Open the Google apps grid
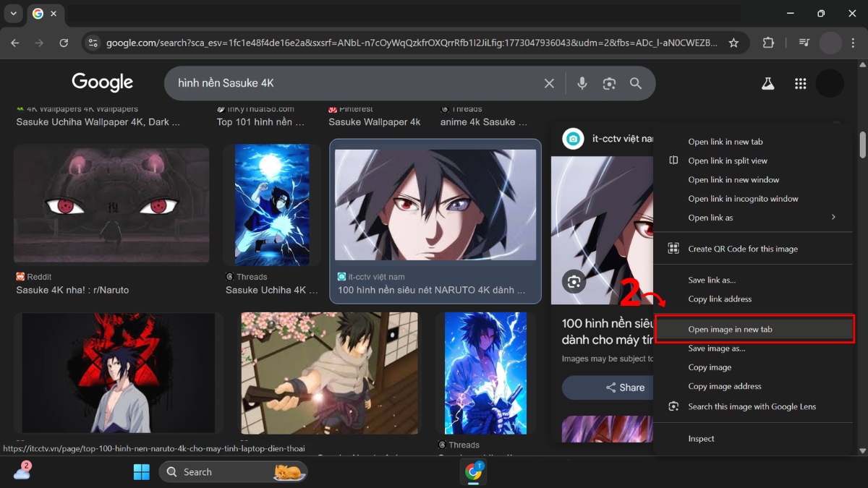Screen dimensions: 868x488 pyautogui.click(x=800, y=83)
